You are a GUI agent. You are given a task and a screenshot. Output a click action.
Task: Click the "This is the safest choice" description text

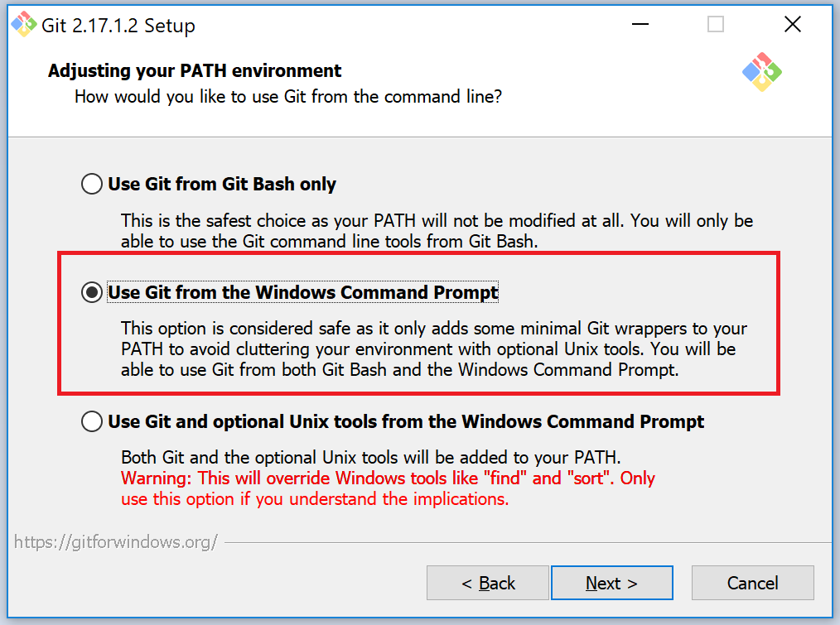(x=437, y=221)
